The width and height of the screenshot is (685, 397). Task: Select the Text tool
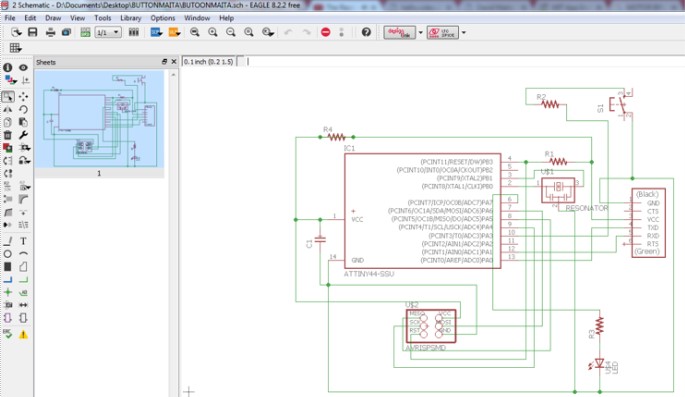click(24, 241)
